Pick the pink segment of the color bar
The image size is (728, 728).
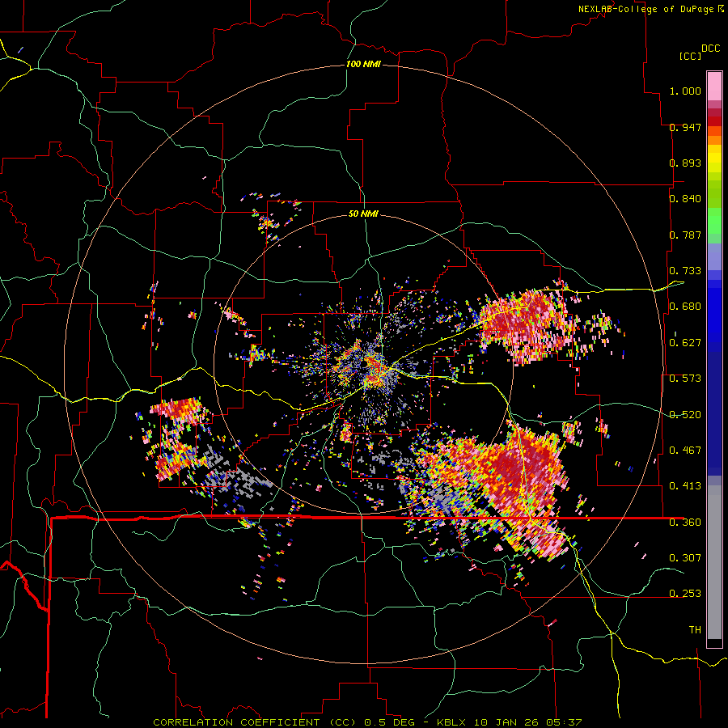(714, 86)
